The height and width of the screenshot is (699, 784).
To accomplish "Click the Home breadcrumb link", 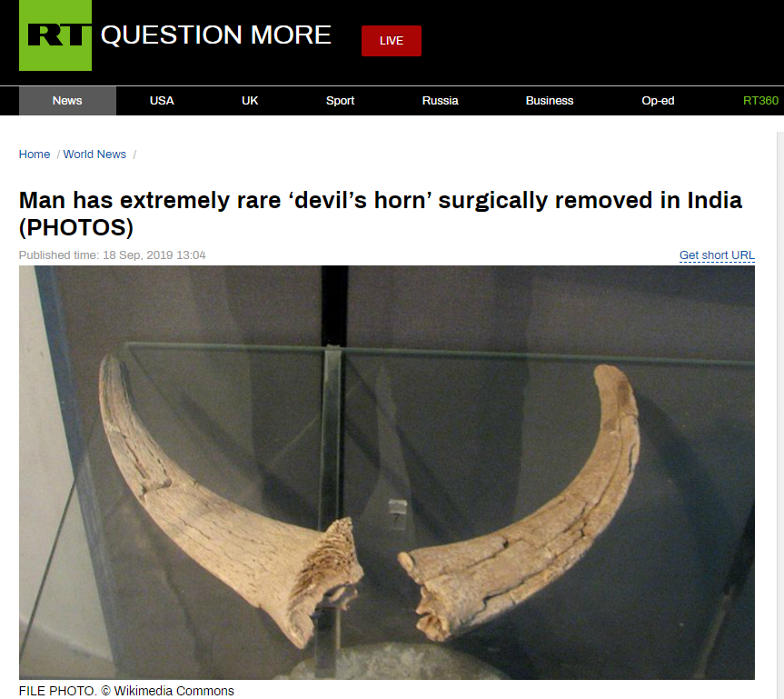I will point(35,155).
